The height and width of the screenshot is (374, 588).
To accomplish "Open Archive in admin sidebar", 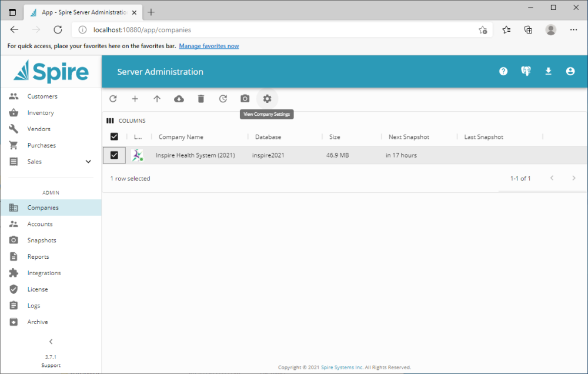I will coord(51,322).
